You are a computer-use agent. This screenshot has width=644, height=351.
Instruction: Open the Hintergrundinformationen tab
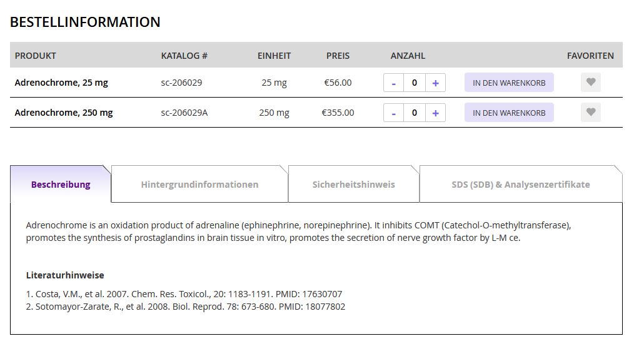[199, 185]
